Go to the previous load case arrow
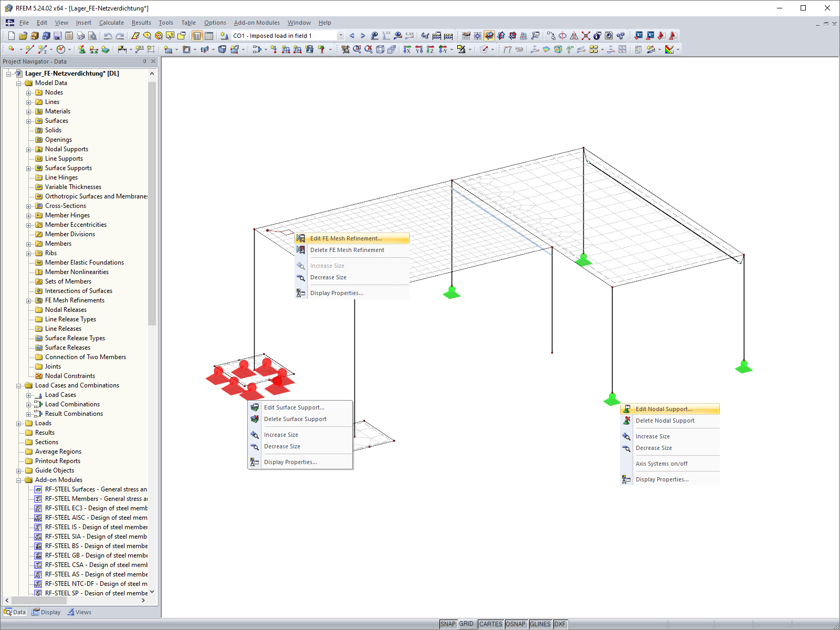Viewport: 840px width, 630px height. click(352, 36)
